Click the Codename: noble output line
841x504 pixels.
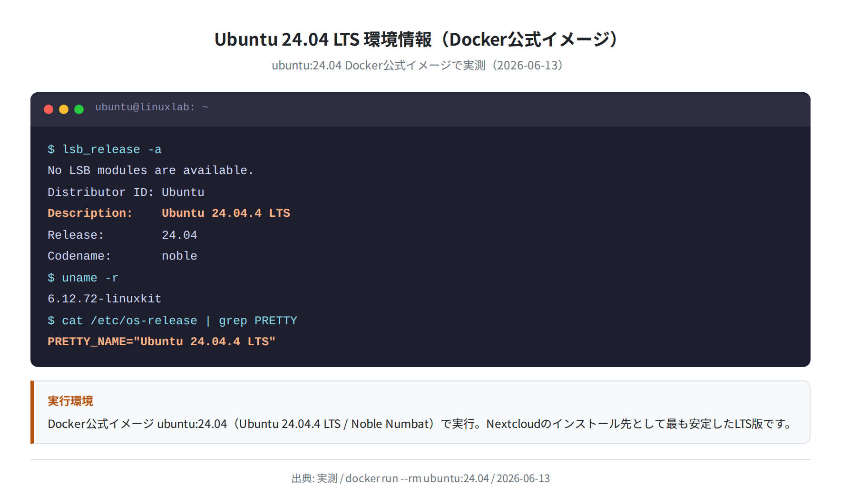(x=122, y=256)
